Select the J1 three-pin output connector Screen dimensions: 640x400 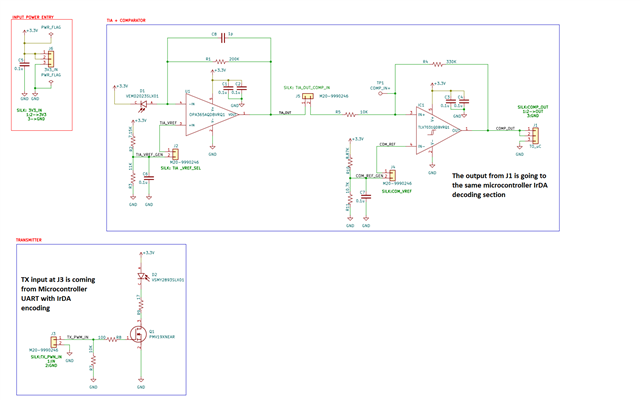(x=535, y=135)
